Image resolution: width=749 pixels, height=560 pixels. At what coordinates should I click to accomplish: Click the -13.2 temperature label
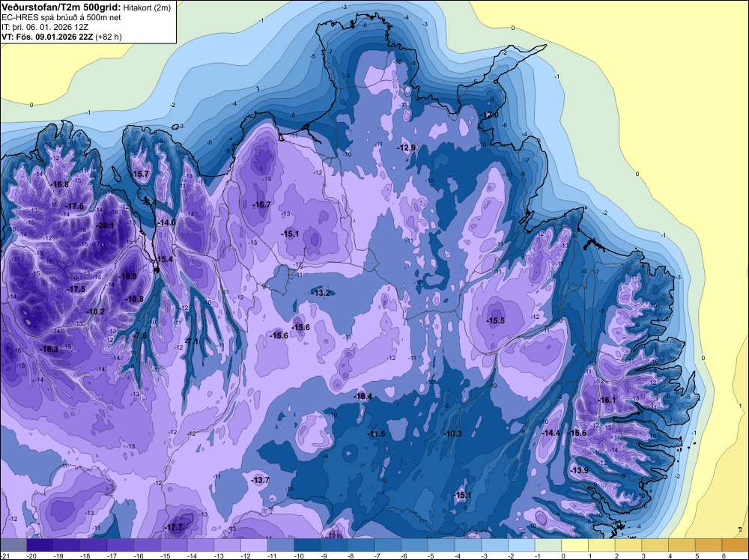click(x=321, y=293)
